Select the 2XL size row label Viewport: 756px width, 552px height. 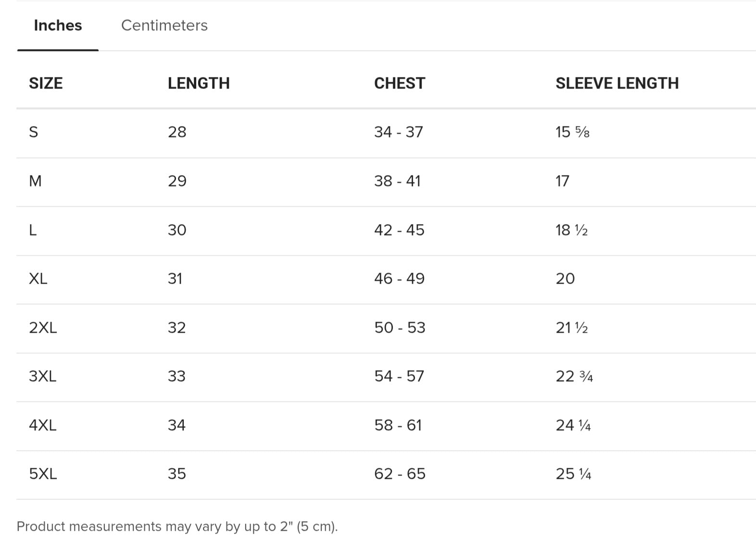click(43, 328)
